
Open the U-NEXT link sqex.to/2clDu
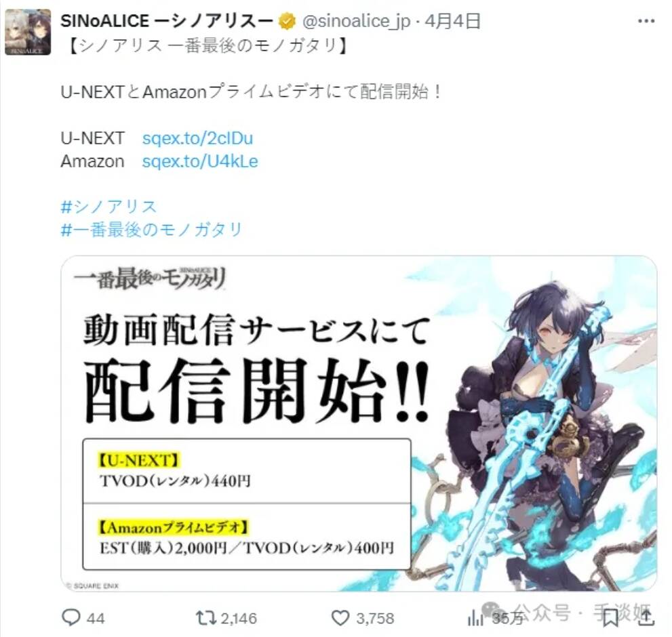pos(197,138)
